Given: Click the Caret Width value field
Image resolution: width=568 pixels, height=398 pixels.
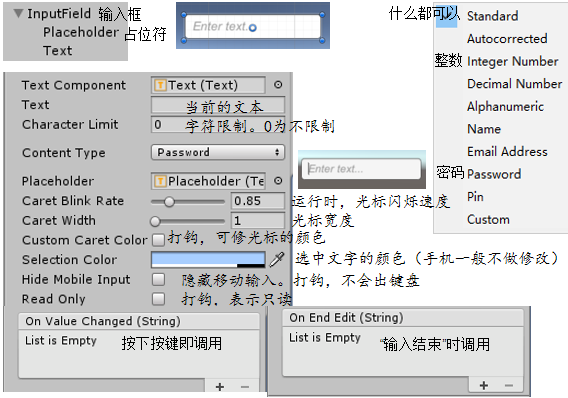Looking at the screenshot, I should (258, 221).
